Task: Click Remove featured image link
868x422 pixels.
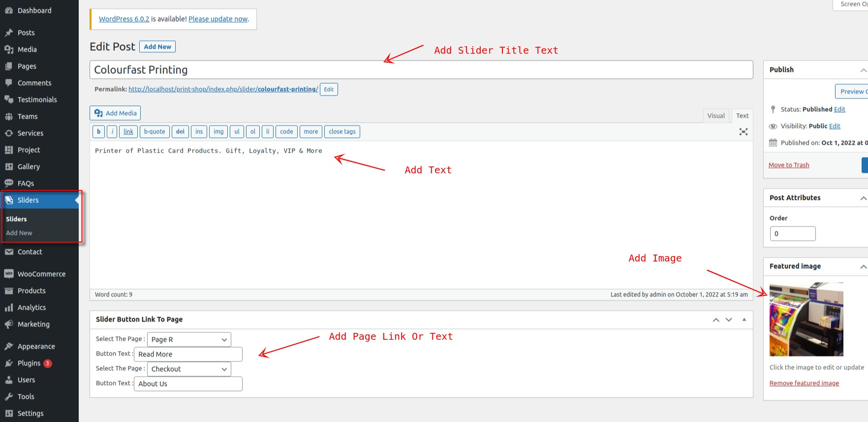Action: pos(804,383)
